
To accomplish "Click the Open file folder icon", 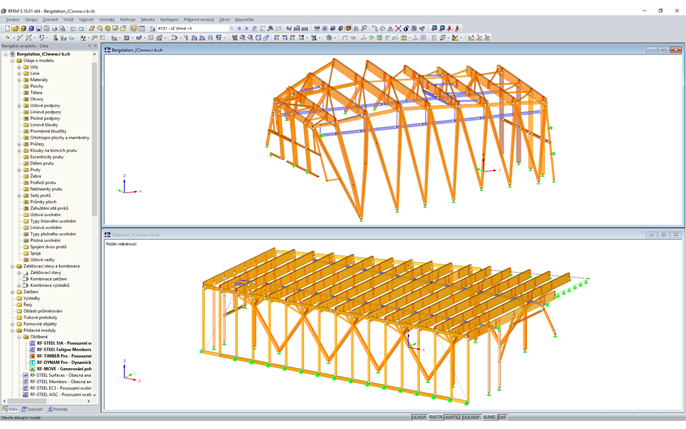I will [15, 28].
